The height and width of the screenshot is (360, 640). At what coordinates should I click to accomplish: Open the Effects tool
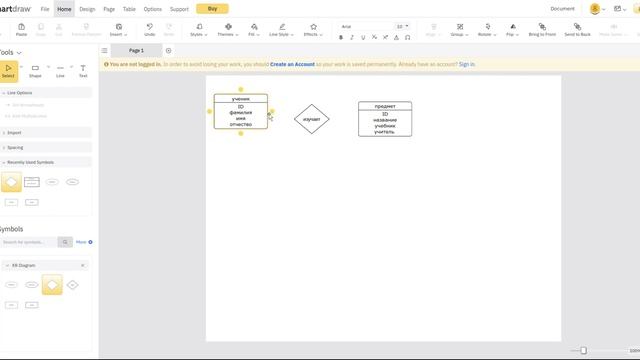pos(313,27)
